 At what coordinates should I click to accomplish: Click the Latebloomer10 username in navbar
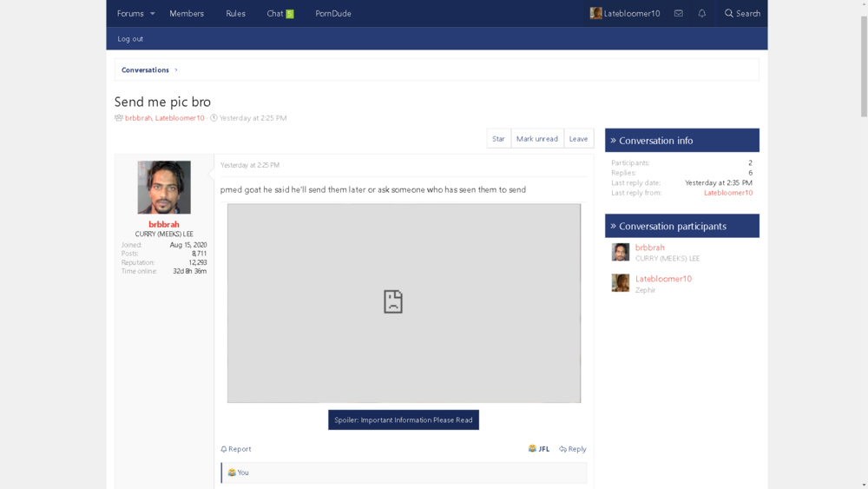pos(632,13)
